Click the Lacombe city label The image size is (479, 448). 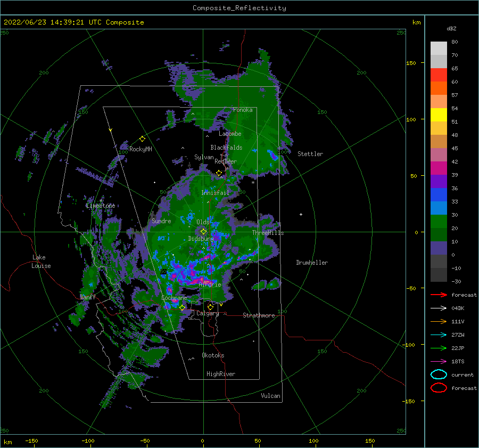(x=230, y=134)
